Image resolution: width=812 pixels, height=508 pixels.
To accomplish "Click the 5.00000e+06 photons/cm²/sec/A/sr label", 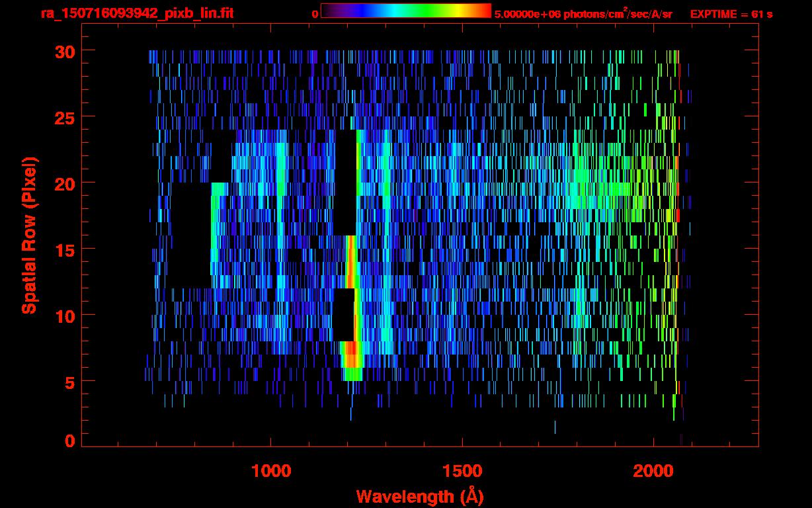I will click(583, 13).
